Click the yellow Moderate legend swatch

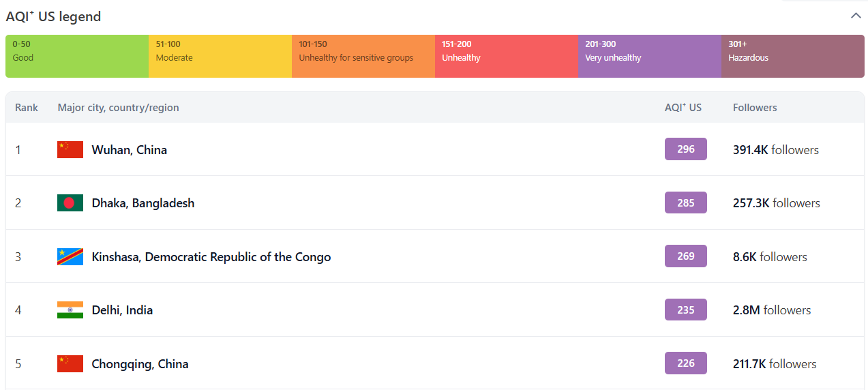pyautogui.click(x=220, y=56)
